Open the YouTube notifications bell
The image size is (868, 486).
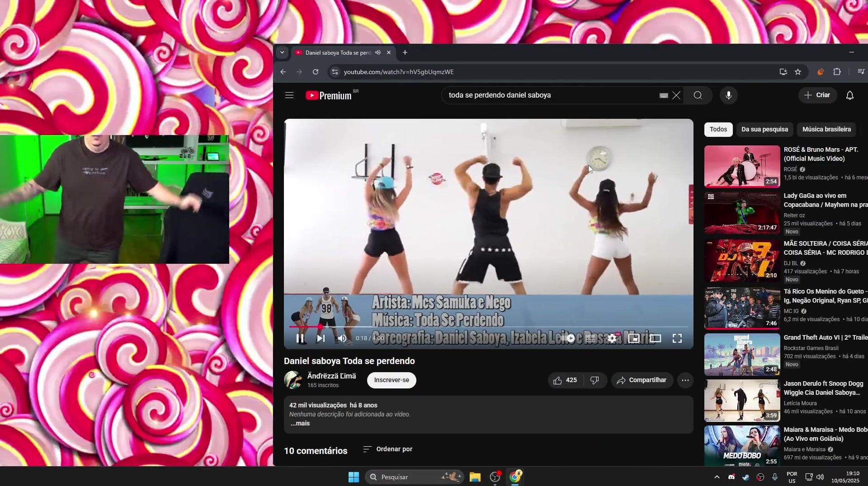point(850,95)
